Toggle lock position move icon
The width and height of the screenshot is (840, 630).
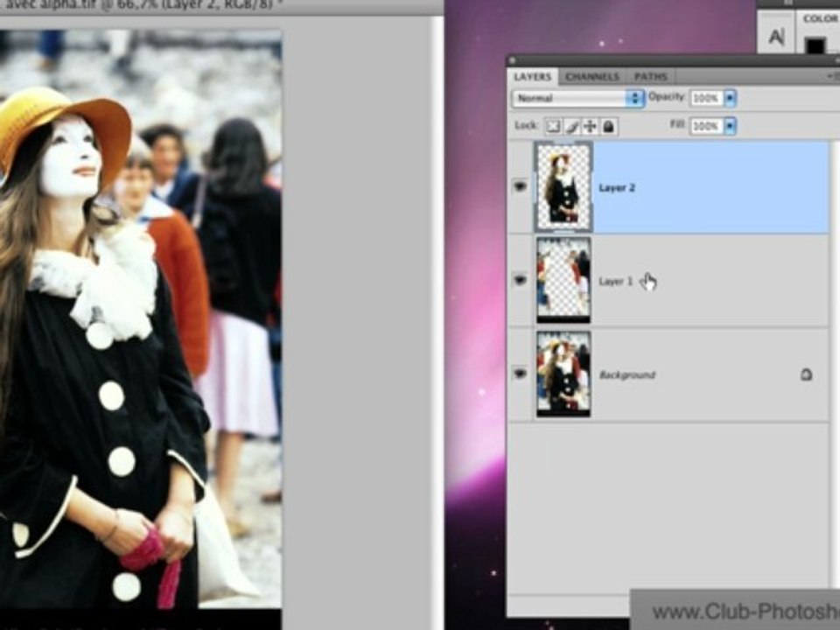click(590, 126)
